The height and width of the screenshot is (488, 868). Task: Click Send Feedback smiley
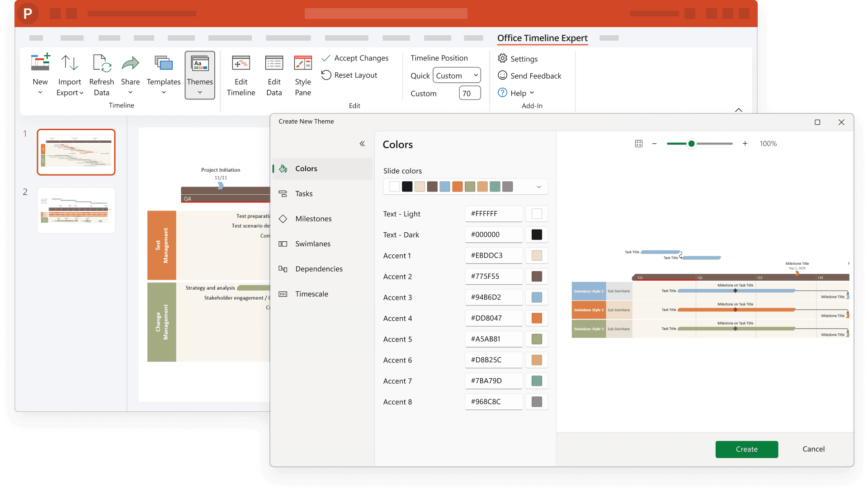tap(502, 75)
